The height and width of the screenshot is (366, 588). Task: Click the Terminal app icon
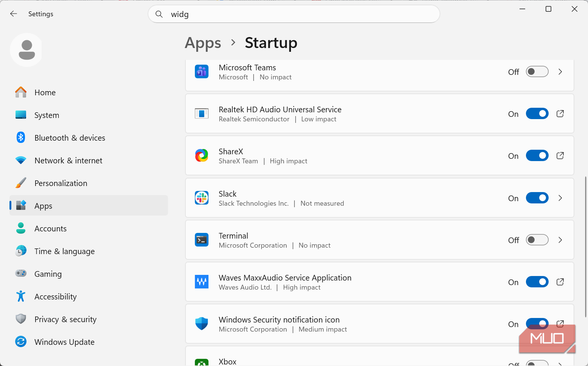click(202, 240)
